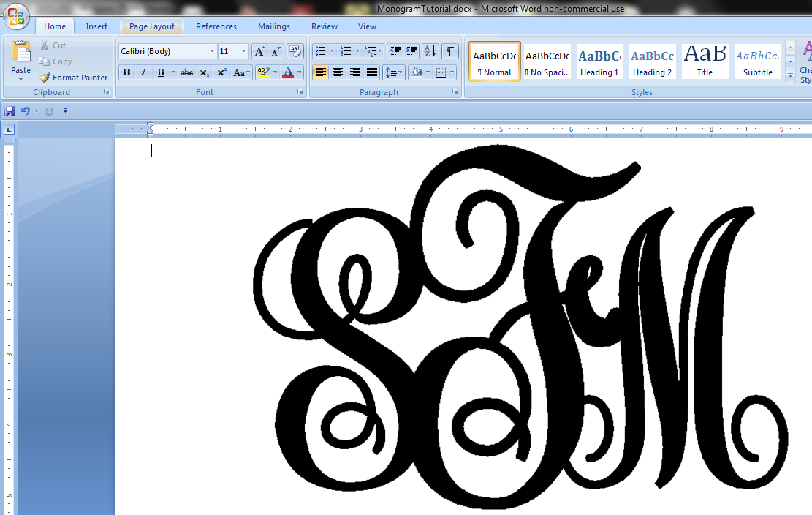Toggle Align Text Left
The image size is (812, 515).
(321, 72)
